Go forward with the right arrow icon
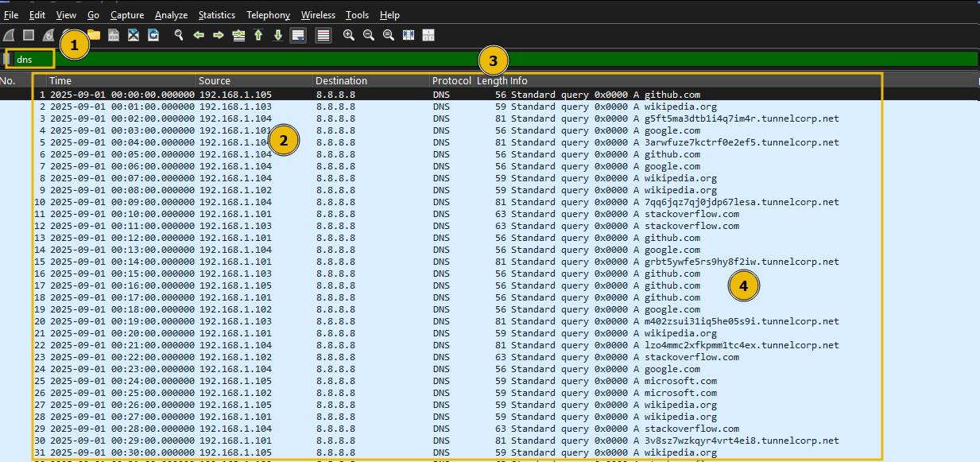980x462 pixels. point(218,35)
